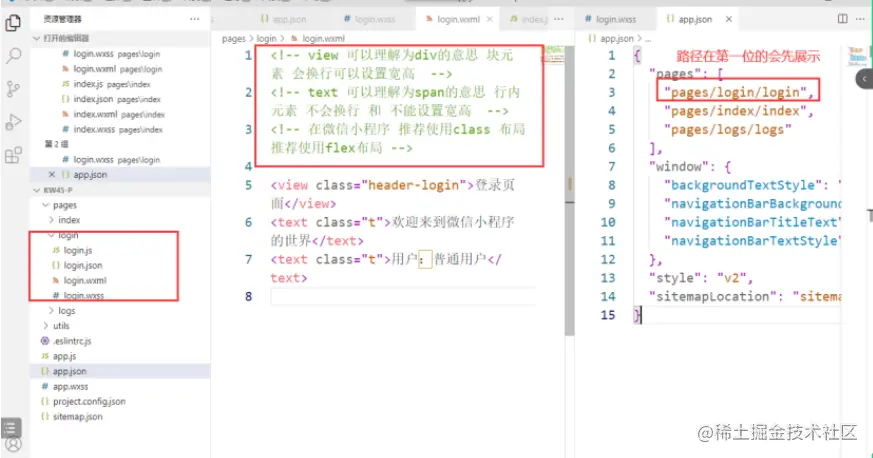
Task: Click the vertical scrollbar of the login.wxml editor
Action: 569,191
